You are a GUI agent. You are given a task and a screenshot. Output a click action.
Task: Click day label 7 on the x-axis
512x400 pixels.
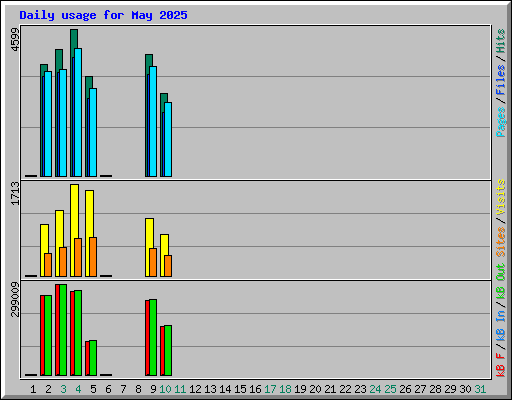pos(123,389)
